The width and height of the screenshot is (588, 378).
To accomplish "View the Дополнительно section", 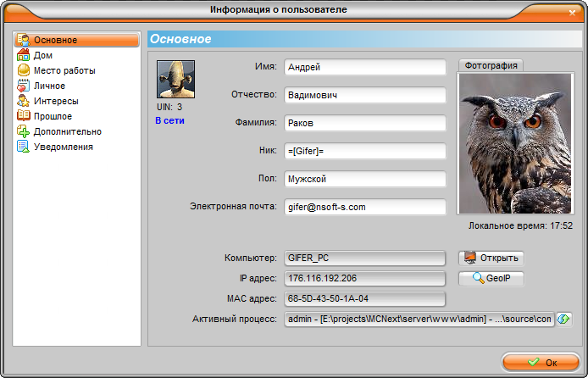I will click(68, 131).
